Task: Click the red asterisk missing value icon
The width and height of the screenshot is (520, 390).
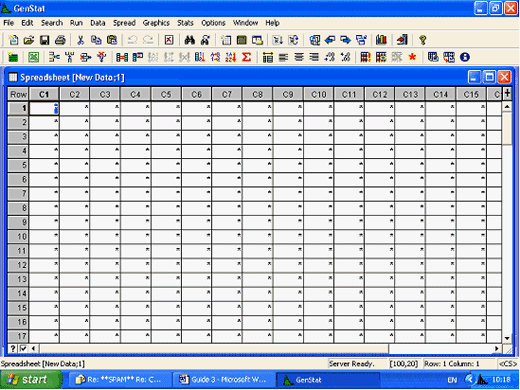Action: coord(412,57)
